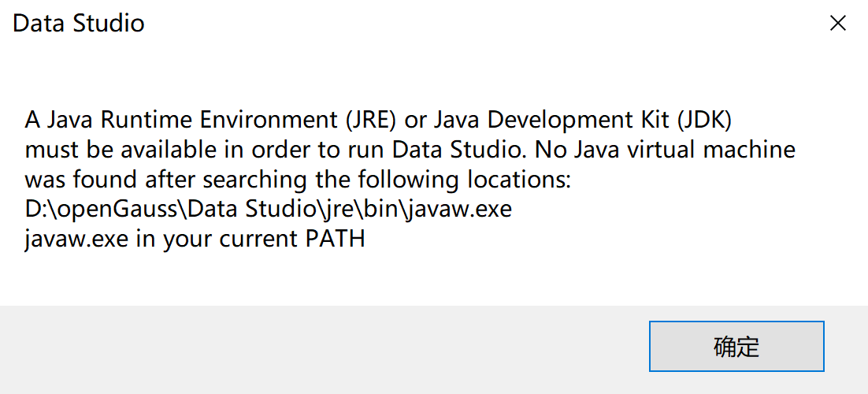The image size is (868, 394).
Task: Close the Data Studio dialog
Action: click(x=838, y=24)
